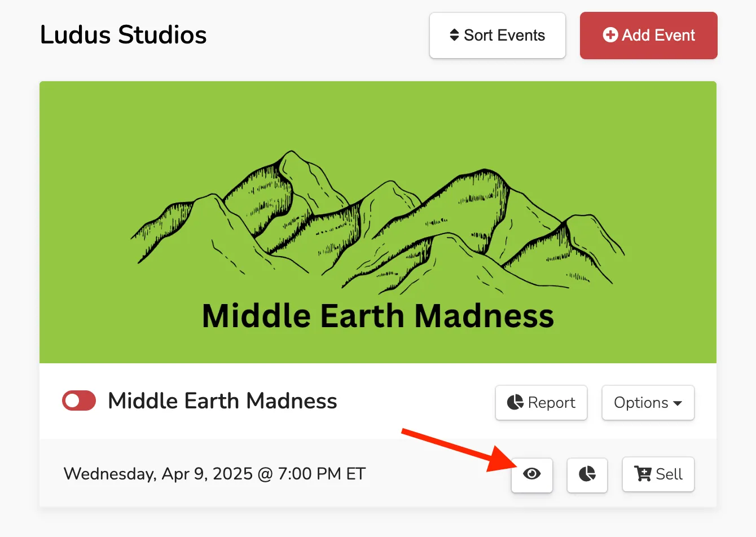756x537 pixels.
Task: Click the Middle Earth Madness banner image
Action: (x=378, y=222)
